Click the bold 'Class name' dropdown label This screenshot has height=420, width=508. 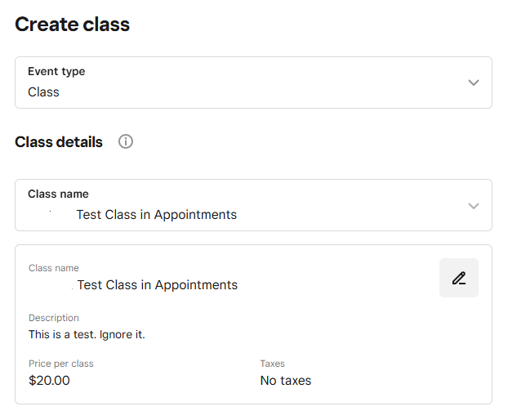58,194
